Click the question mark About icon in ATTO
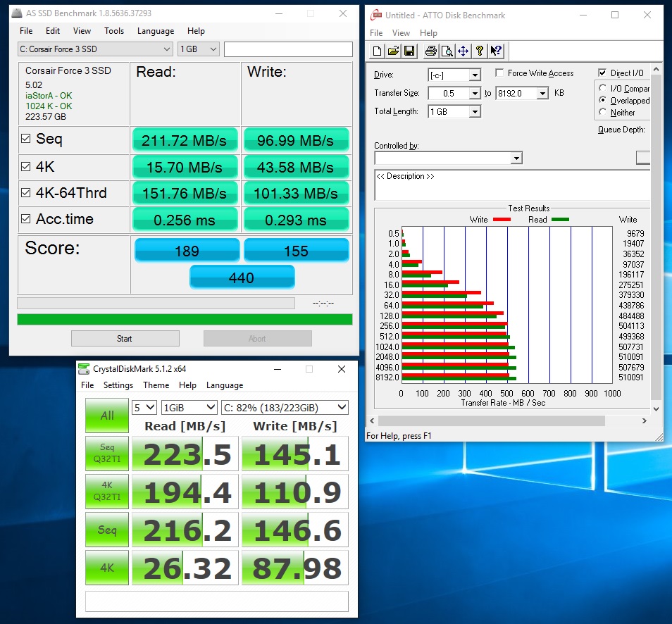The image size is (672, 624). pos(480,51)
